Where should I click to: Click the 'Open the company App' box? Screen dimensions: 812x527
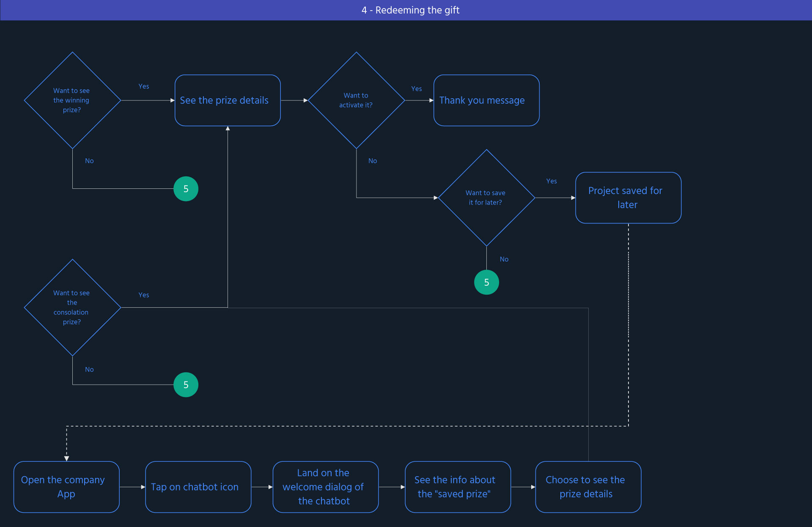point(66,487)
